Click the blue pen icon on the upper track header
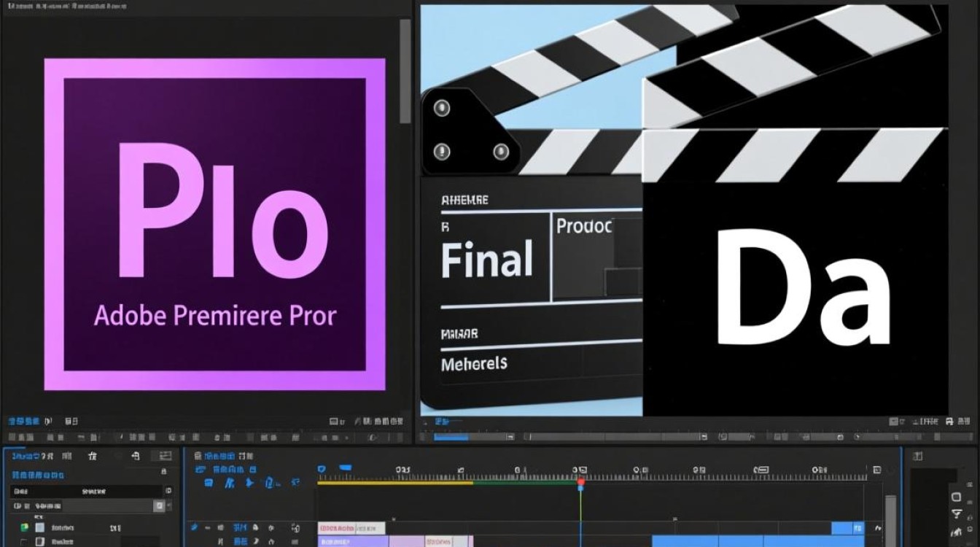Screen dimensions: 980x547 click(194, 527)
